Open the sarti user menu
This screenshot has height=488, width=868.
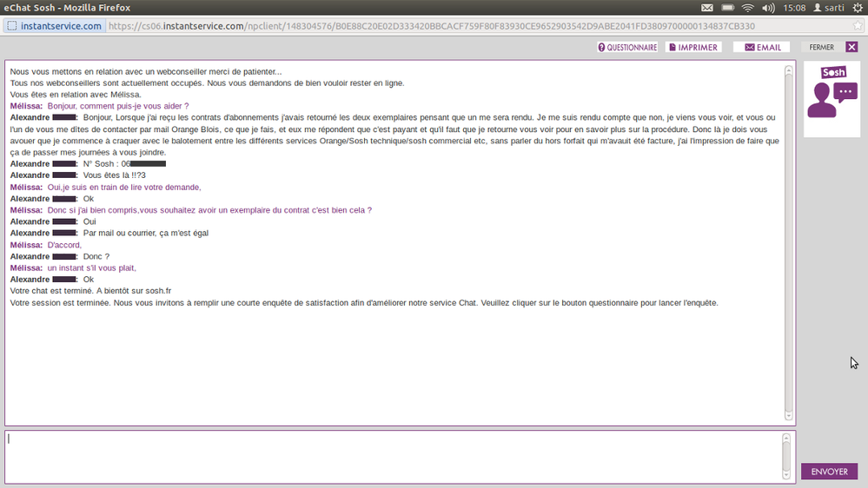click(829, 8)
